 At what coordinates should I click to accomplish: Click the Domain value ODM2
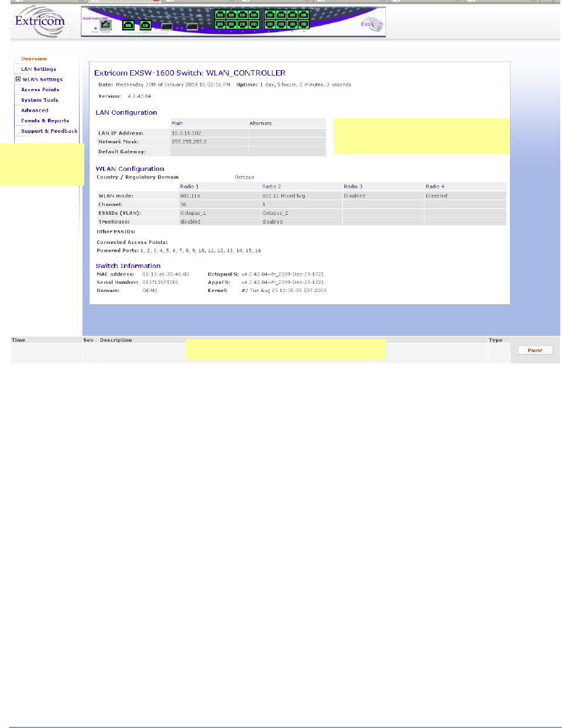[x=150, y=290]
